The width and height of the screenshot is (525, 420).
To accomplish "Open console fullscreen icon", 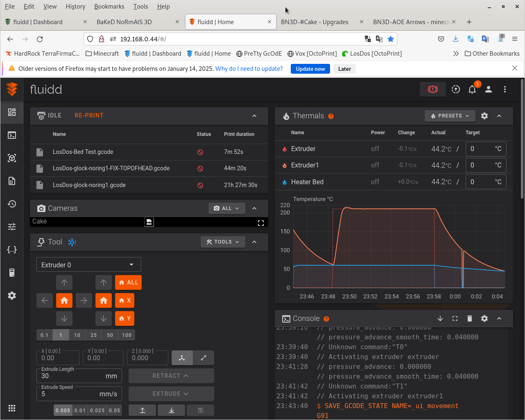I will (x=455, y=318).
